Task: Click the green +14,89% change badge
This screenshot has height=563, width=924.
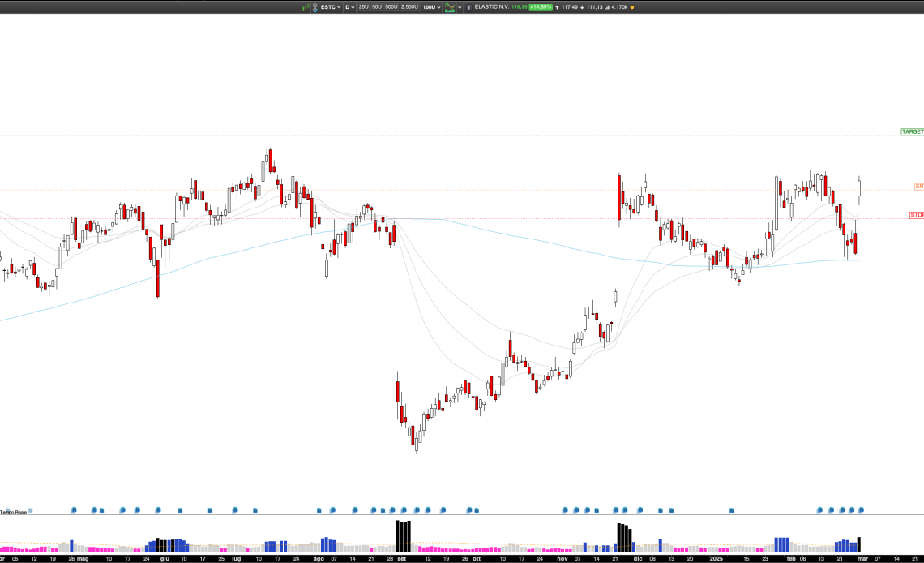Action: click(x=541, y=7)
